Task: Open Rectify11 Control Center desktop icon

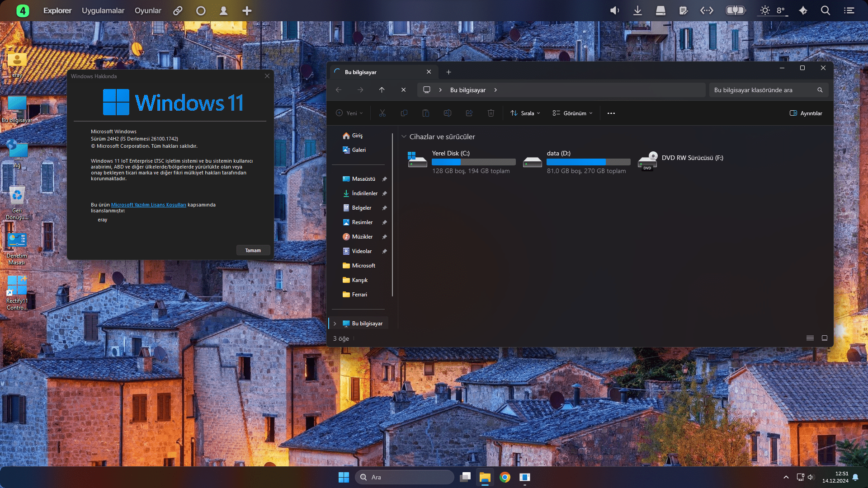Action: (x=17, y=292)
